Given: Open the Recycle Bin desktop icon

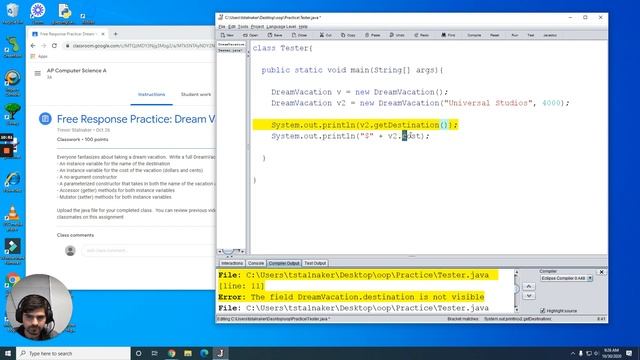Looking at the screenshot, I should point(13,13).
